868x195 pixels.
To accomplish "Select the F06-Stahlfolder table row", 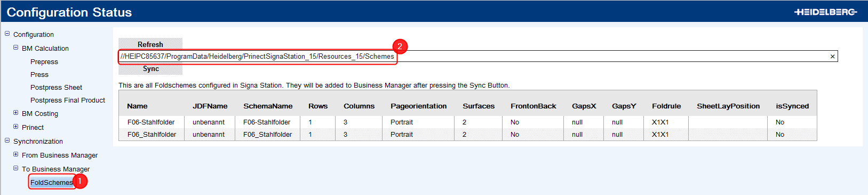I will point(468,122).
